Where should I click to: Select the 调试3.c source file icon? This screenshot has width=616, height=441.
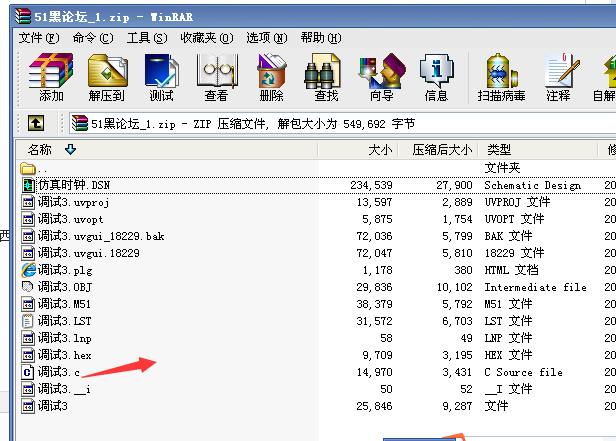coord(27,372)
